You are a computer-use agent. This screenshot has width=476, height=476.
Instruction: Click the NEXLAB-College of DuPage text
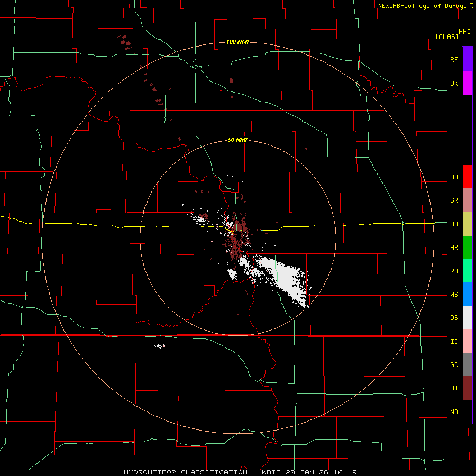423,6
